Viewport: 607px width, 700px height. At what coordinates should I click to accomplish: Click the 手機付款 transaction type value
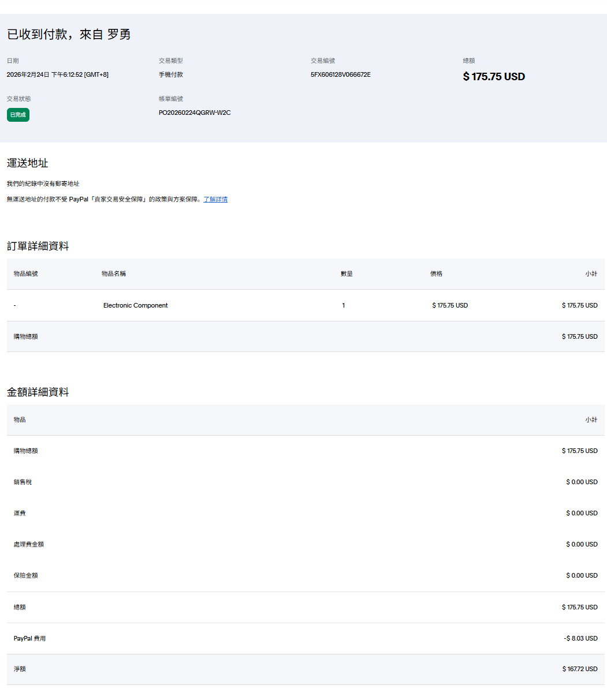pyautogui.click(x=171, y=74)
